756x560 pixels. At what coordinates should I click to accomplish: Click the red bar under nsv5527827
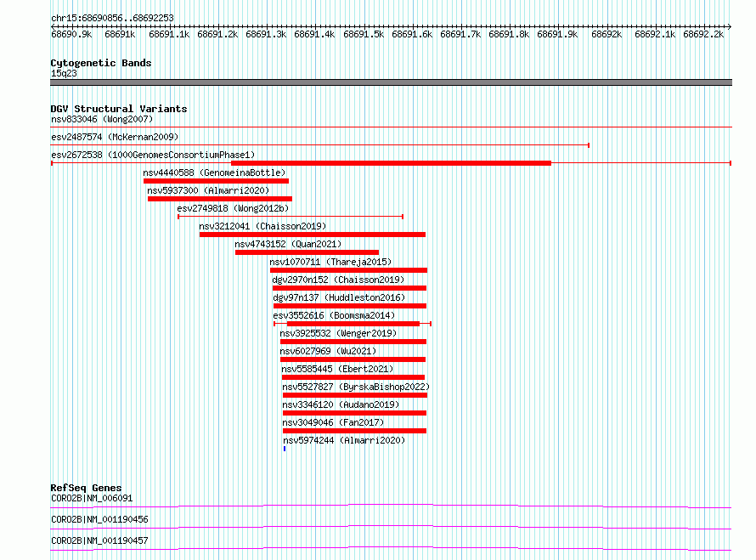coord(355,395)
